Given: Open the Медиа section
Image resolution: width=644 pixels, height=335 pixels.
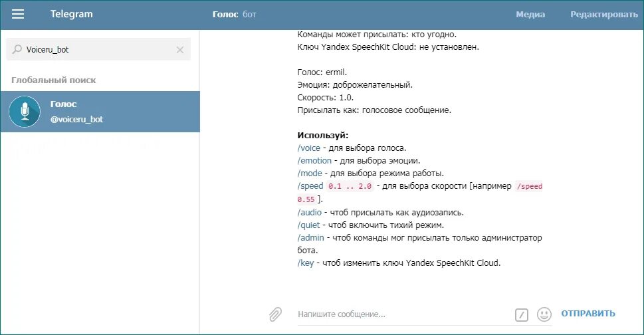Looking at the screenshot, I should [x=530, y=15].
